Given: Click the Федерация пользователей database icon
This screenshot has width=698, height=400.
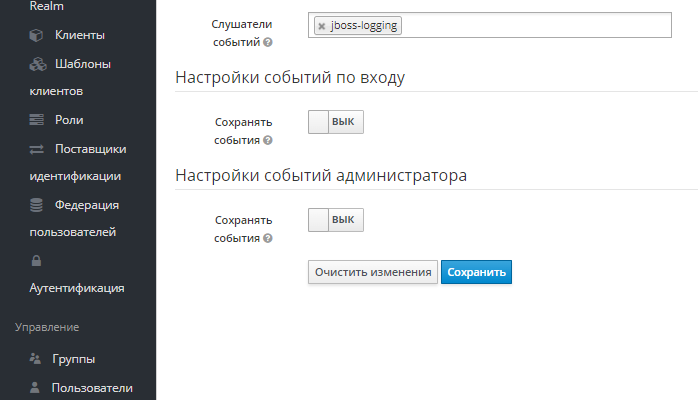Looking at the screenshot, I should 37,205.
